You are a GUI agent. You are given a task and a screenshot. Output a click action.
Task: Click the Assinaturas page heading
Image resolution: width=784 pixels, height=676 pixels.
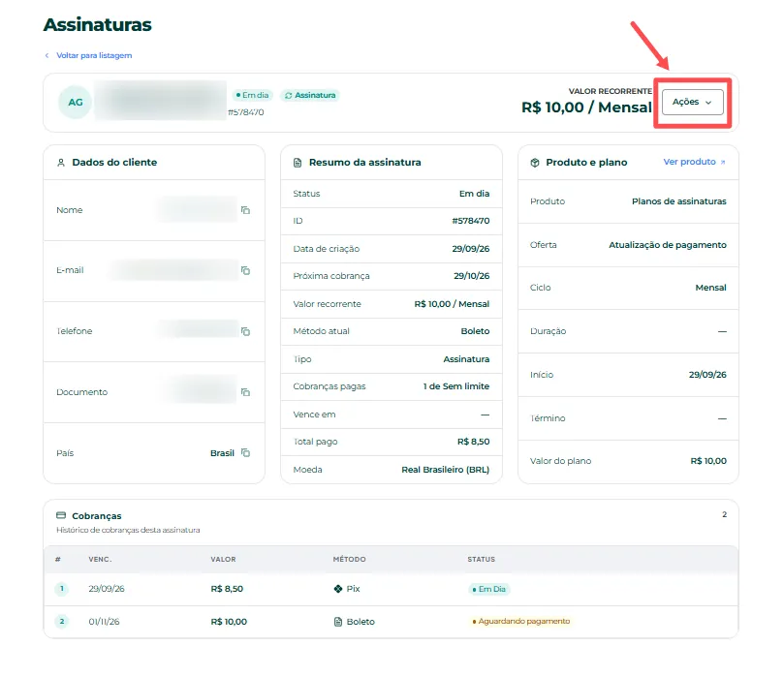pyautogui.click(x=98, y=24)
